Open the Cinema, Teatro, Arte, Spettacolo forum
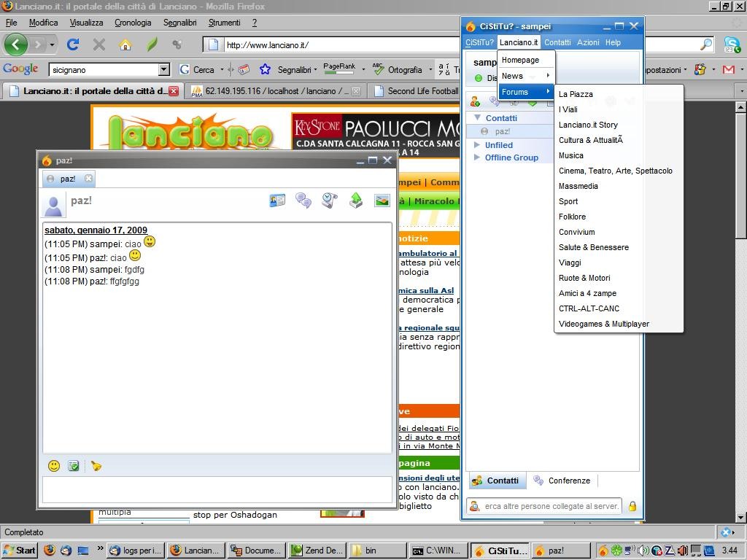Viewport: 747px width, 560px height. (x=619, y=171)
